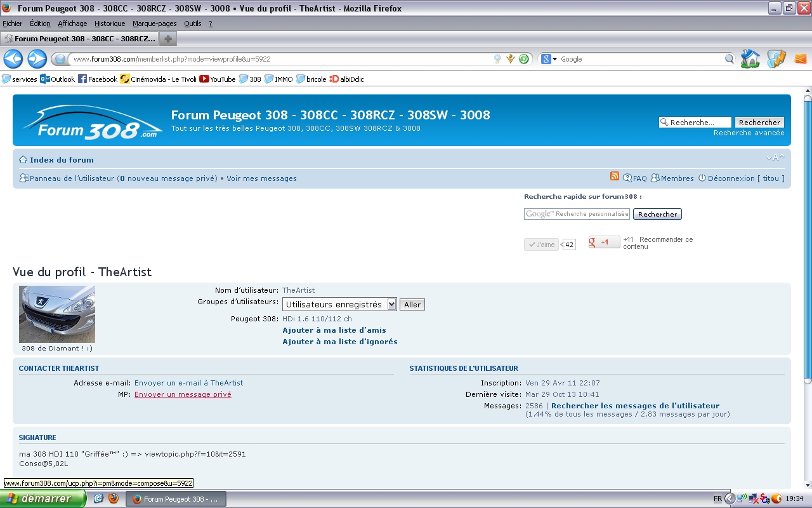This screenshot has width=812, height=508.
Task: Click the Google +1 button
Action: point(604,242)
